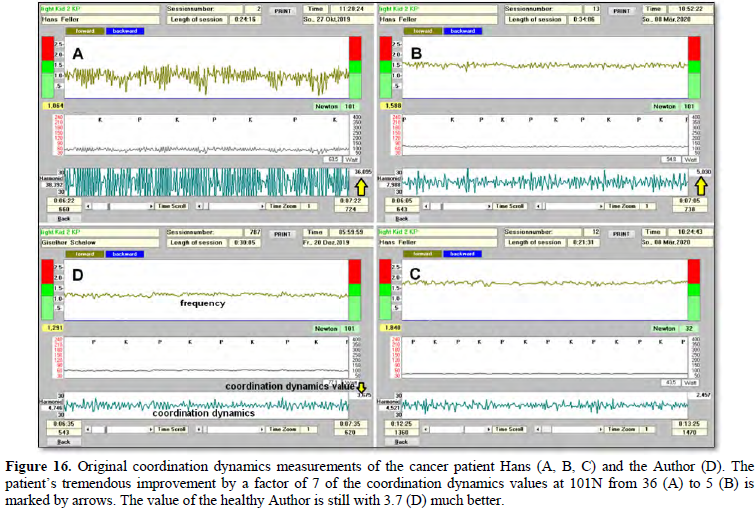Click start time 0:06:22 in panel A
The height and width of the screenshot is (513, 756).
coord(64,201)
